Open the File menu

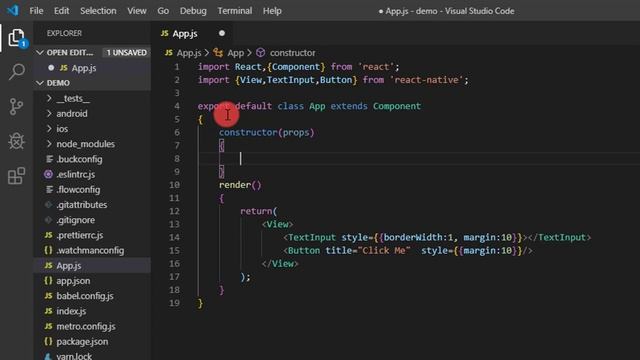(36, 11)
